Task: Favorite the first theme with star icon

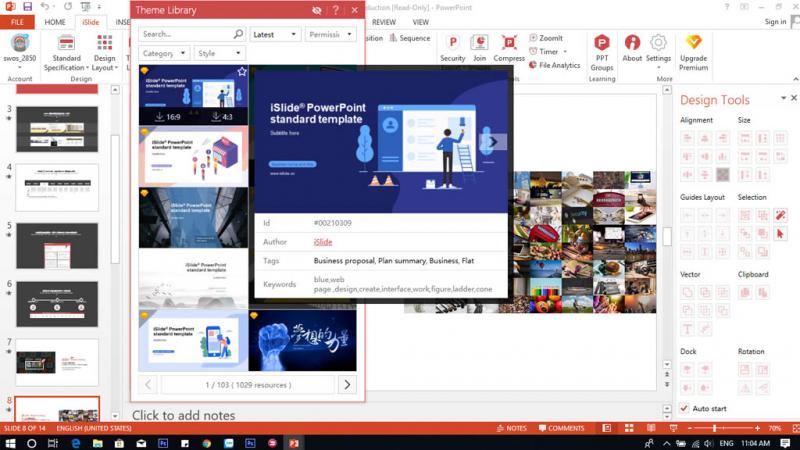Action: [x=242, y=72]
